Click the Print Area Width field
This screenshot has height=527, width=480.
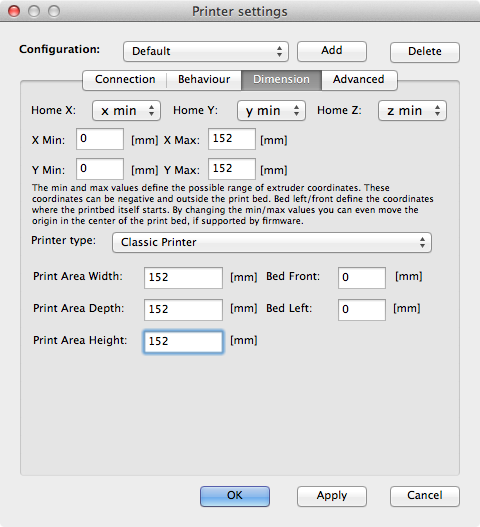pyautogui.click(x=183, y=278)
